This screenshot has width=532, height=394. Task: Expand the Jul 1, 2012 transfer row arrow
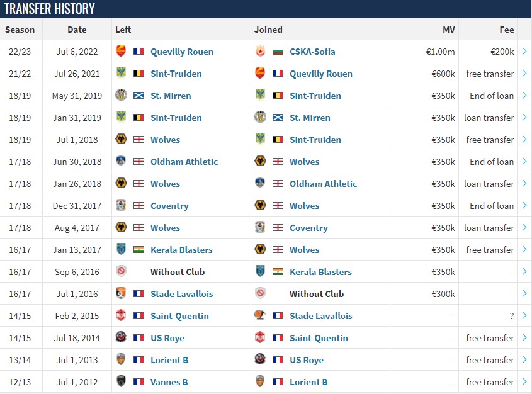point(524,382)
